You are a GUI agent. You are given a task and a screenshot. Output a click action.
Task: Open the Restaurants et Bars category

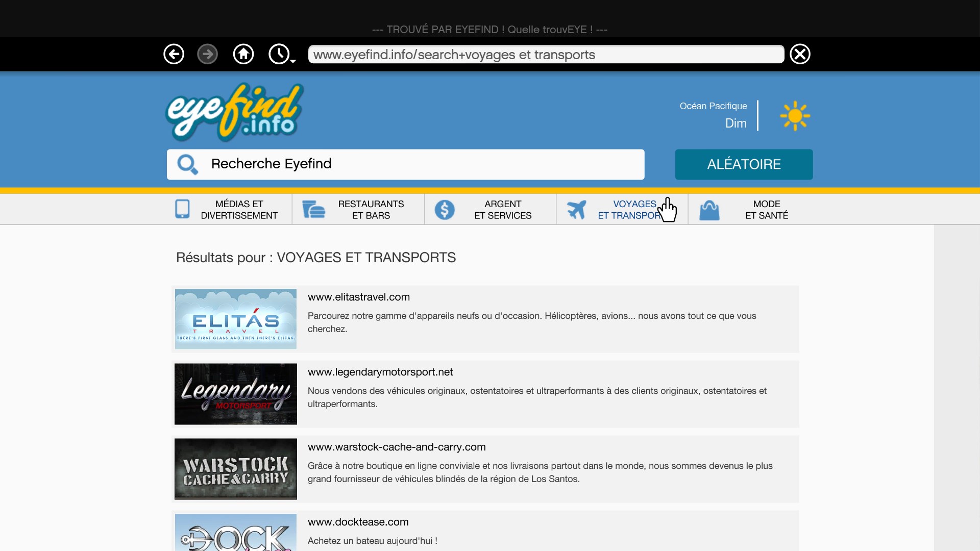click(x=371, y=210)
